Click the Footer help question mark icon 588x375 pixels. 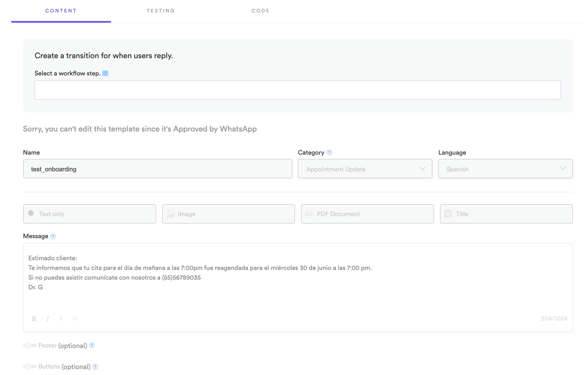click(92, 345)
